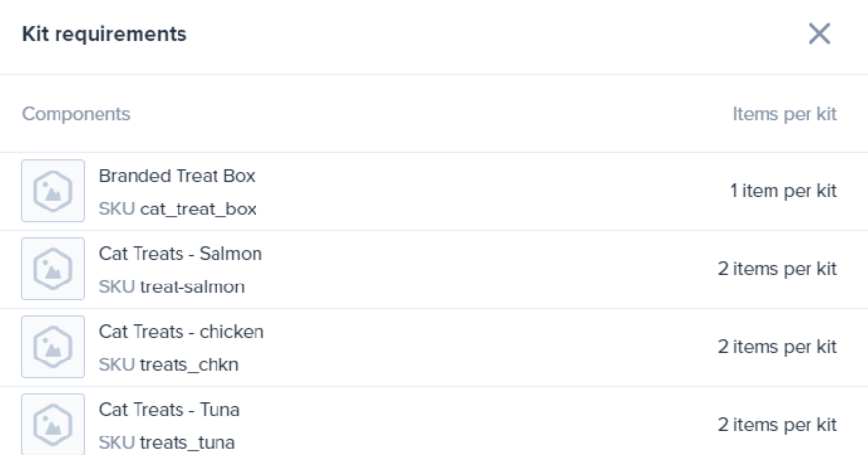
Task: Click the Items per kit column header
Action: coord(784,114)
